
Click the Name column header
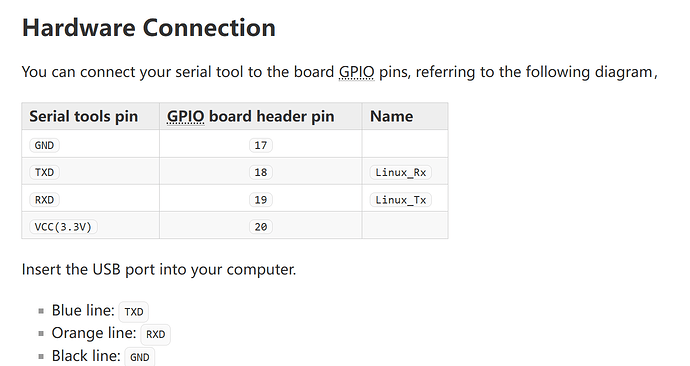pos(392,116)
